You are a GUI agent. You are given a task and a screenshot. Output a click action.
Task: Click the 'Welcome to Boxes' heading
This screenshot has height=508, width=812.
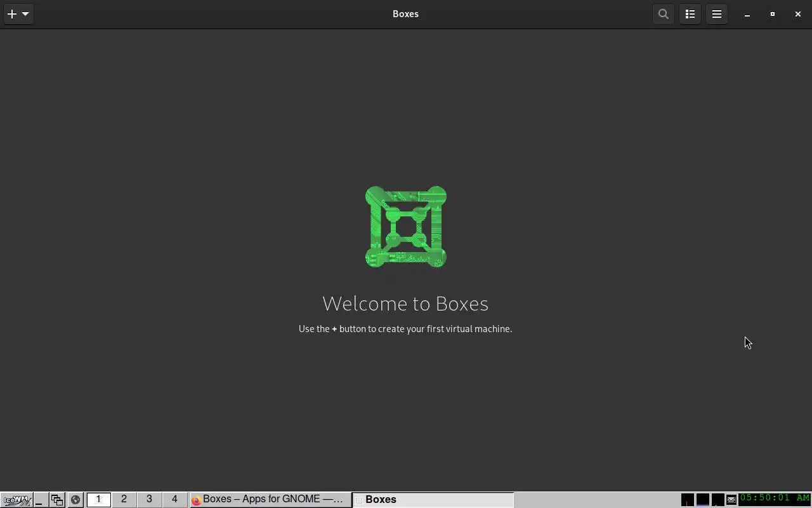point(405,304)
